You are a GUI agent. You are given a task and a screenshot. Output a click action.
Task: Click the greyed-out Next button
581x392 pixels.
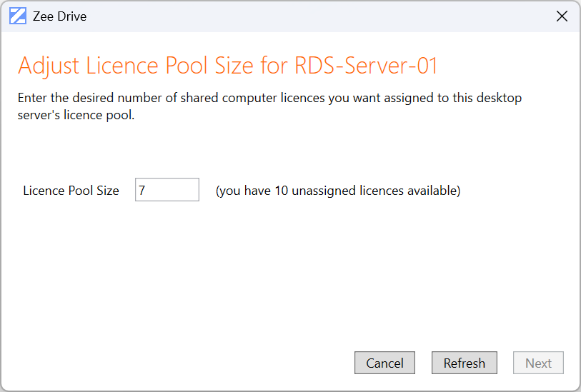tap(538, 363)
